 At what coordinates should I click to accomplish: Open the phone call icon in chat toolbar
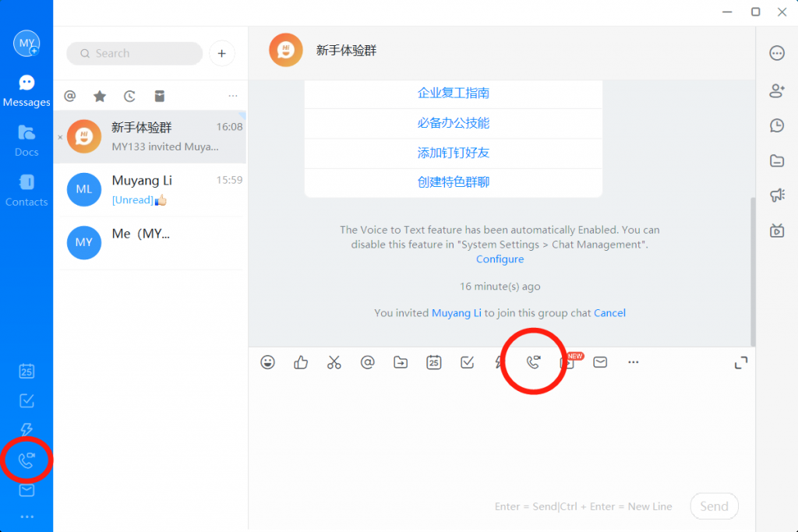click(x=534, y=362)
